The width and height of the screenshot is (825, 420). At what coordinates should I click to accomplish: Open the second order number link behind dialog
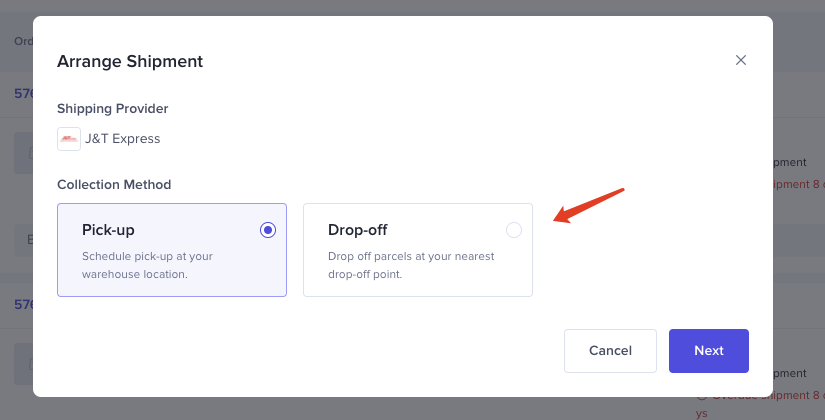[x=24, y=304]
